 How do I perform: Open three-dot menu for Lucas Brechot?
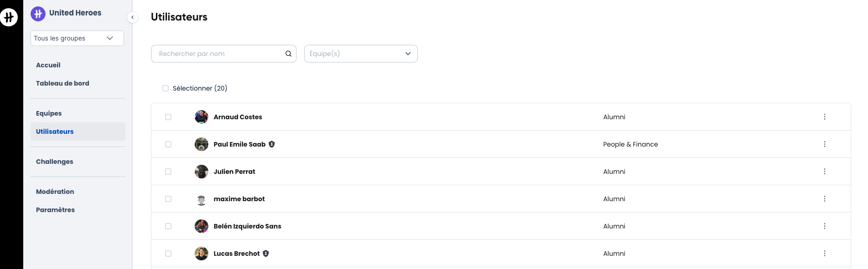point(824,254)
